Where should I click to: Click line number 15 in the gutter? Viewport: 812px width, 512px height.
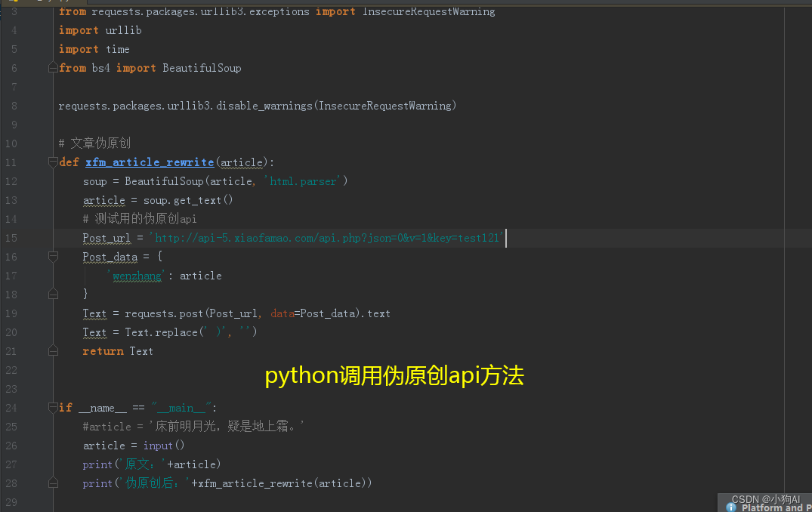11,238
